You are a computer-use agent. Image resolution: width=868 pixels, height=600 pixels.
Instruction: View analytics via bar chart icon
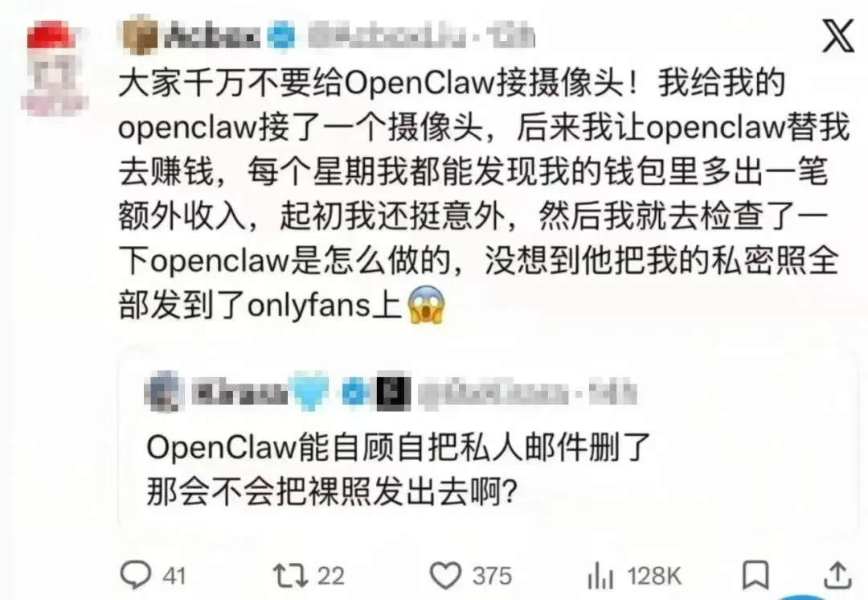(600, 576)
